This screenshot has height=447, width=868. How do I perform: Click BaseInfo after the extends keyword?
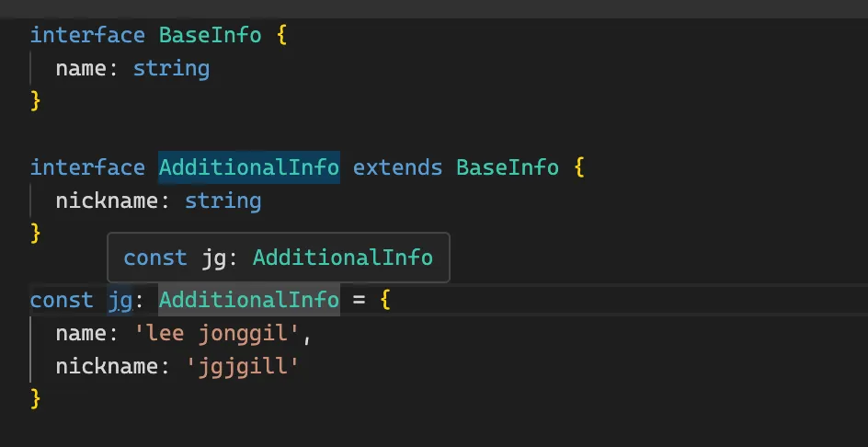508,168
